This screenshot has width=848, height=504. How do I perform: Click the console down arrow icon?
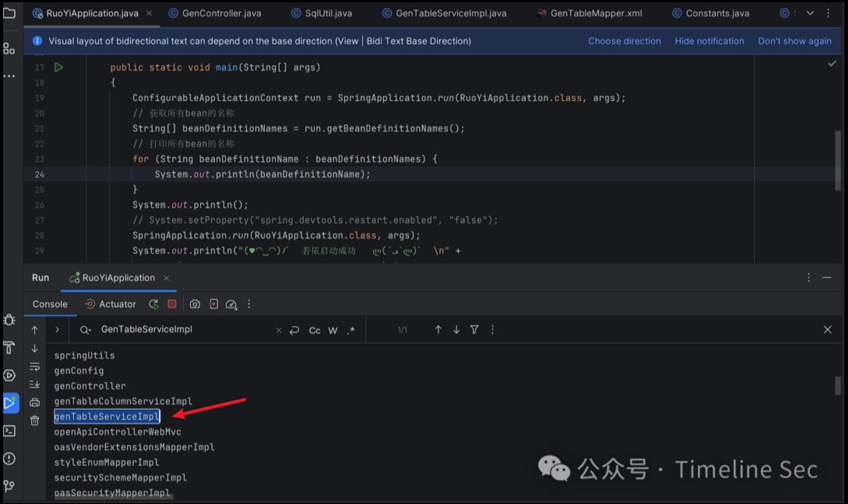[x=35, y=348]
